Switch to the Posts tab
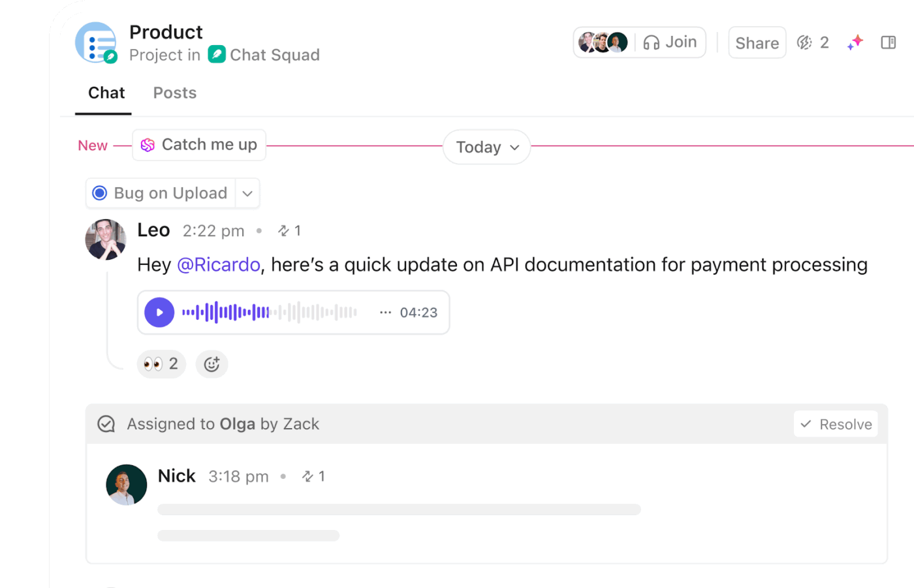The image size is (914, 588). click(x=174, y=93)
